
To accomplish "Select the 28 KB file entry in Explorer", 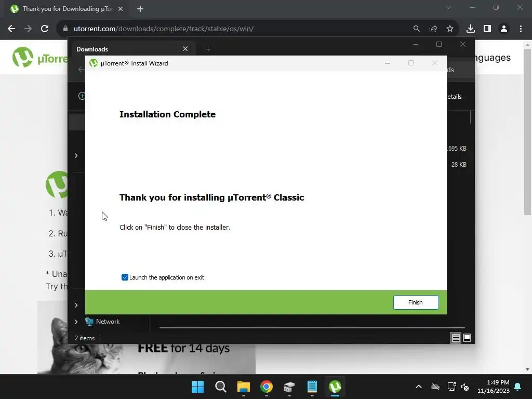I will (459, 165).
